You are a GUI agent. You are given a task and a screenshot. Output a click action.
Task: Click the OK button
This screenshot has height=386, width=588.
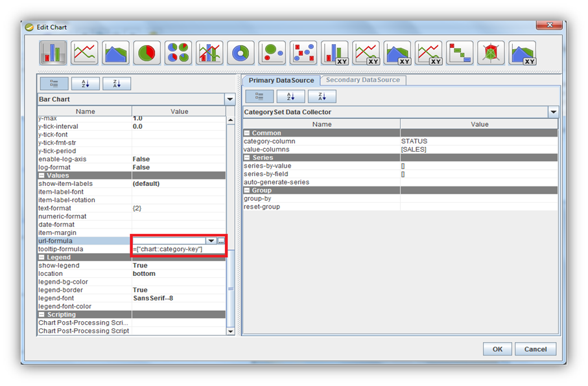click(497, 349)
